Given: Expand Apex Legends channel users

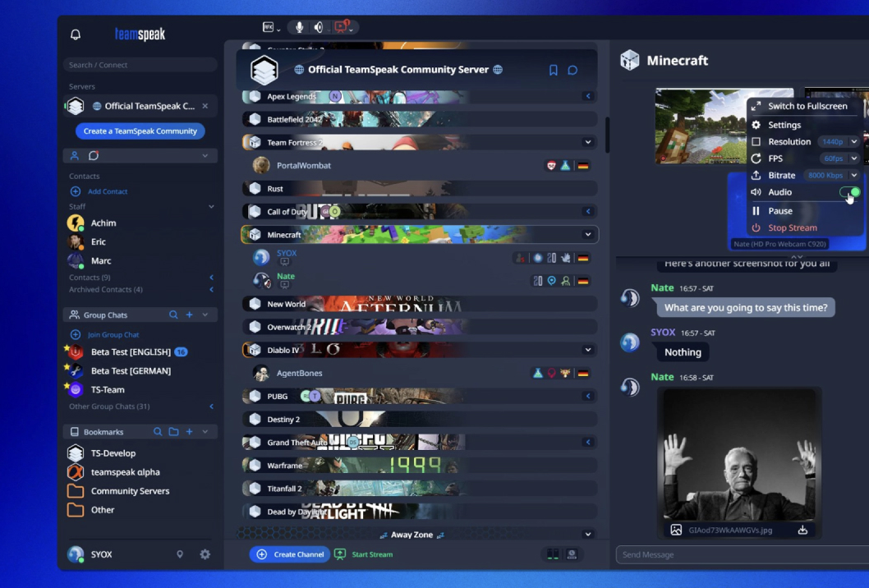Looking at the screenshot, I should [588, 96].
